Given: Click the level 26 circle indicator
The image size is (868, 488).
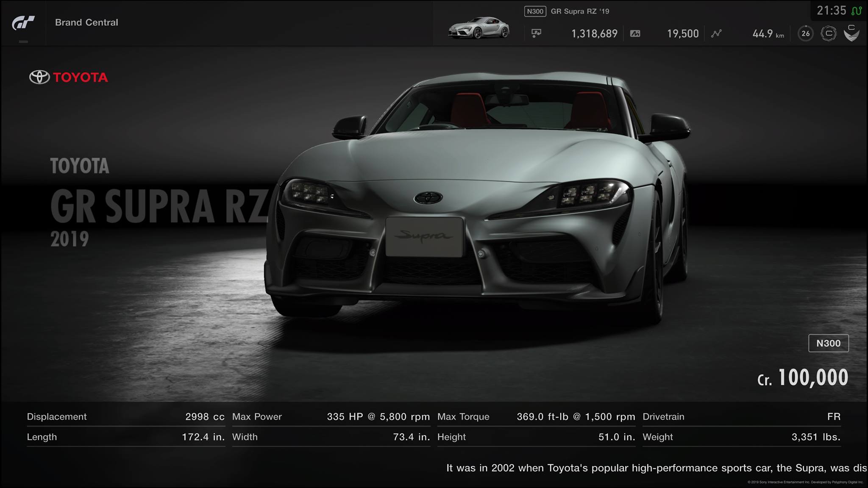Looking at the screenshot, I should (805, 33).
